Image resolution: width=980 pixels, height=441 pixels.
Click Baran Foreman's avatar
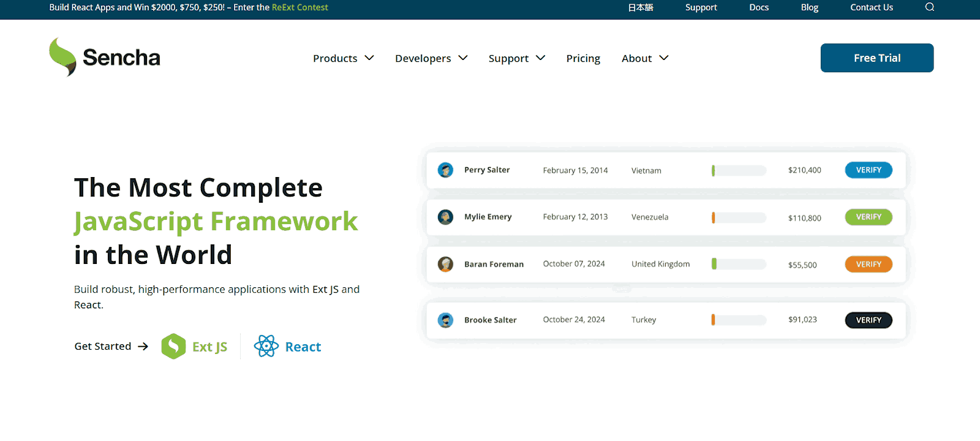445,264
